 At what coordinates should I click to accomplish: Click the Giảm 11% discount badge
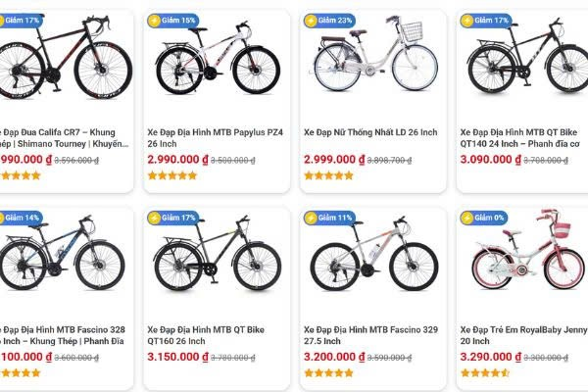pyautogui.click(x=329, y=218)
